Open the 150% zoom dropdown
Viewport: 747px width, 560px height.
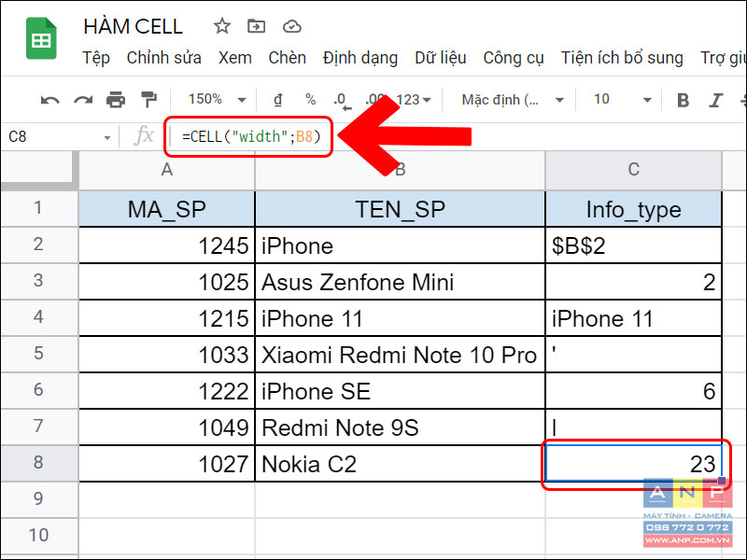(x=217, y=100)
